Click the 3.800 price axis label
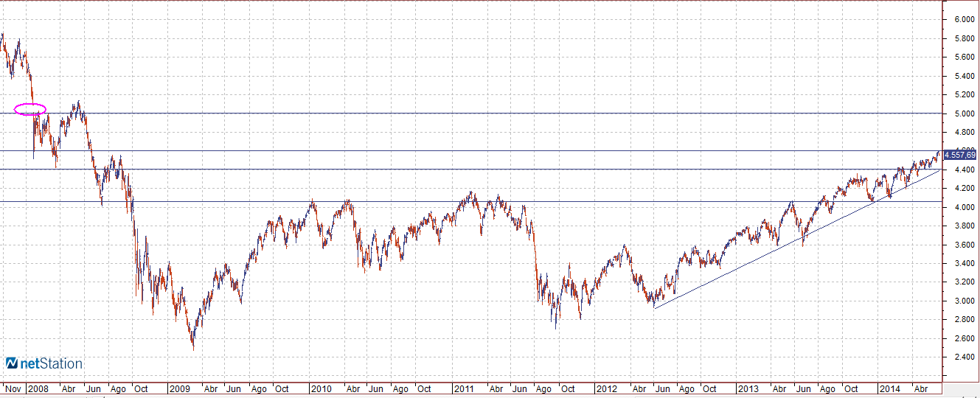This screenshot has height=398, width=980. click(965, 226)
